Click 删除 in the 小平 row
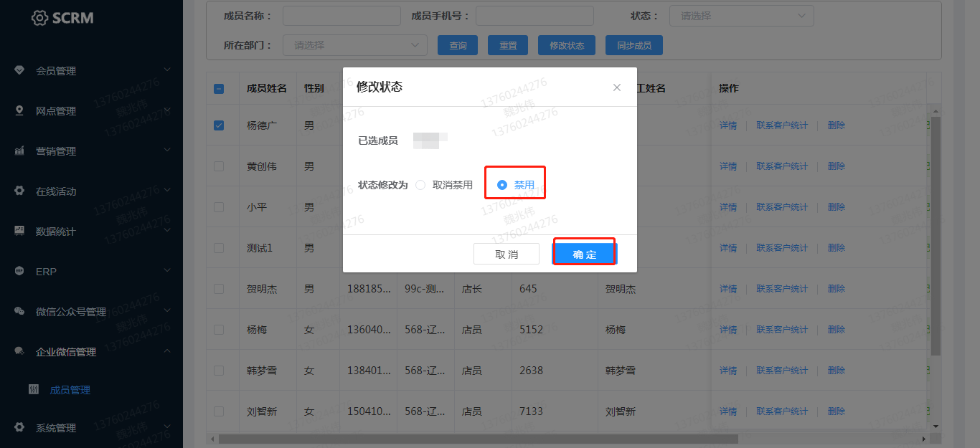 [837, 207]
